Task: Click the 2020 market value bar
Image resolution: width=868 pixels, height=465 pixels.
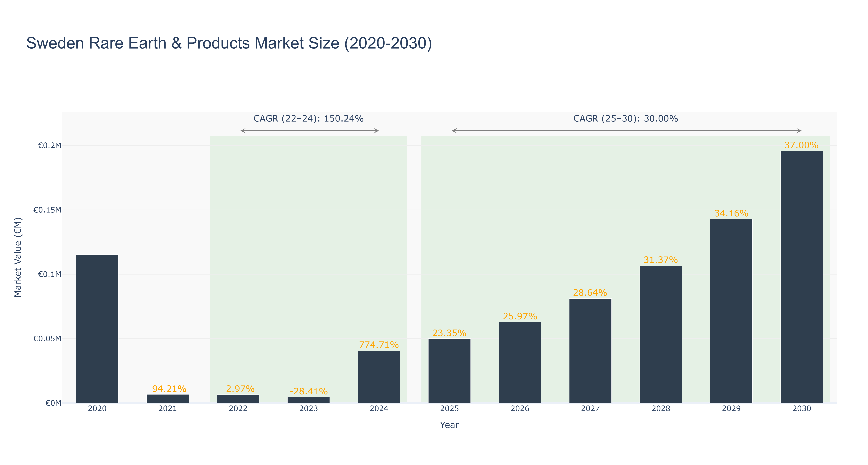Action: 97,329
